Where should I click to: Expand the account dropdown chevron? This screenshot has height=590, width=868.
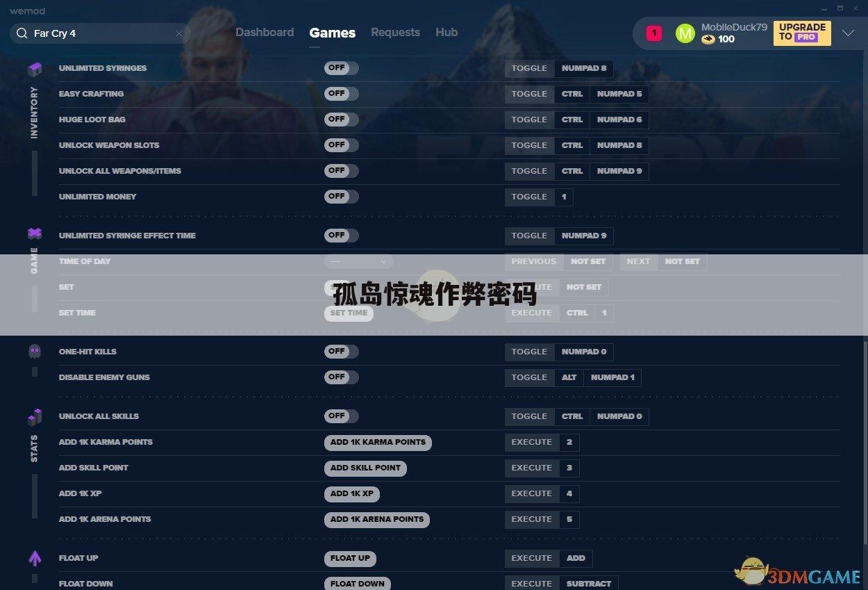tap(848, 33)
